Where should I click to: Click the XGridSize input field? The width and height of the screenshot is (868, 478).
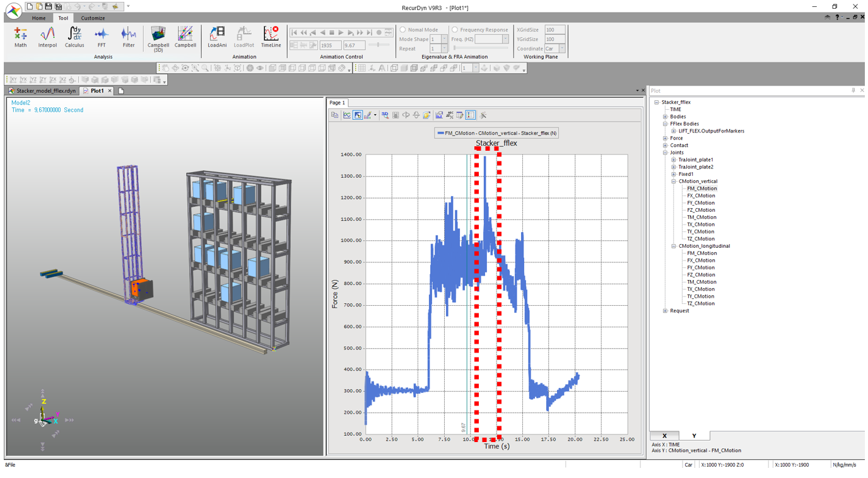coord(554,30)
